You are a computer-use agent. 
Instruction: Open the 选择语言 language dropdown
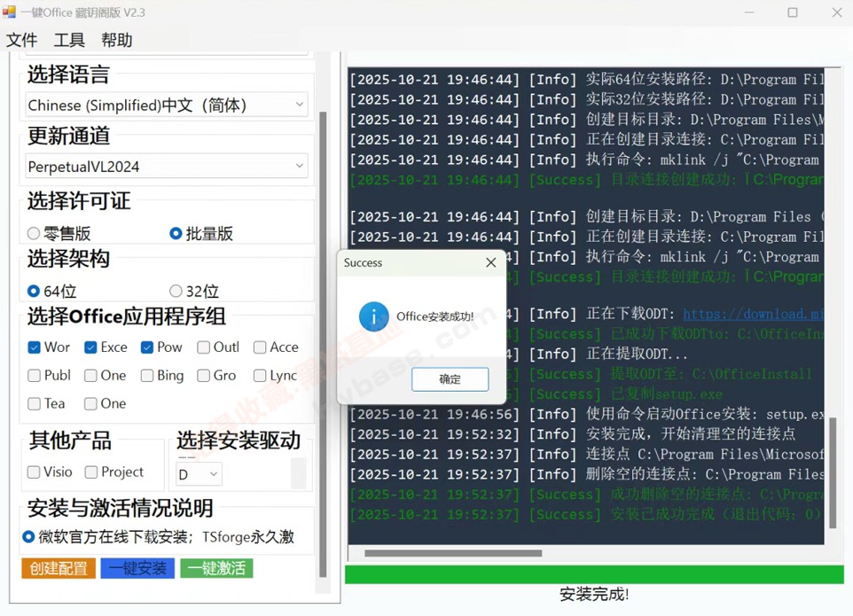coord(166,105)
